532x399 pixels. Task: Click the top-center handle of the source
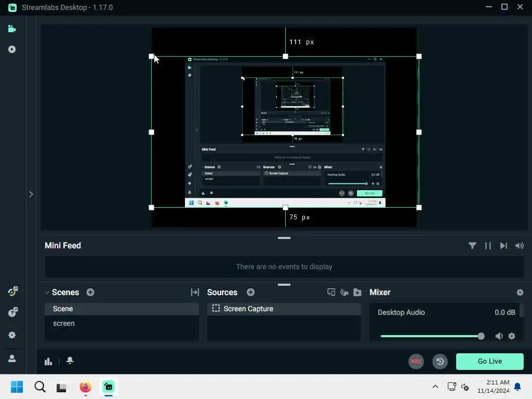pyautogui.click(x=285, y=56)
